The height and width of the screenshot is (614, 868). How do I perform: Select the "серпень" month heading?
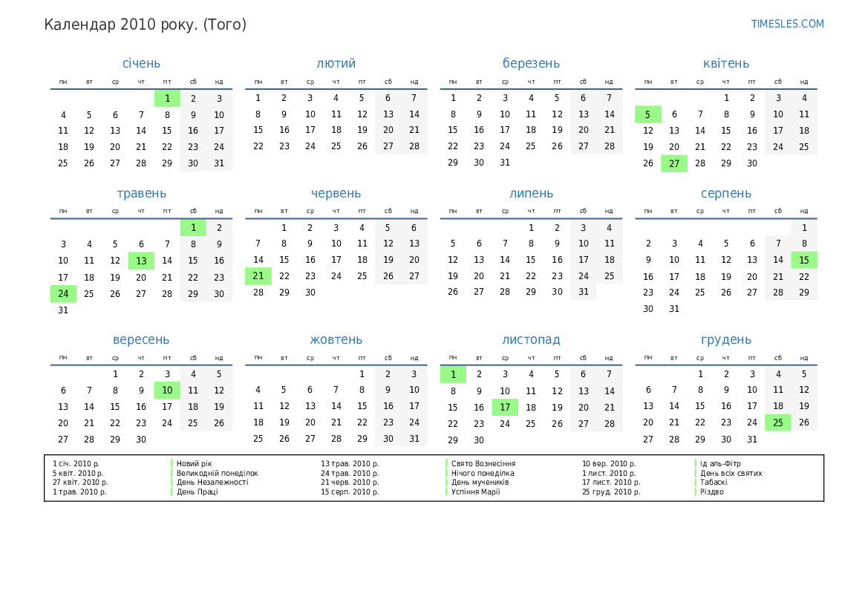[x=725, y=194]
